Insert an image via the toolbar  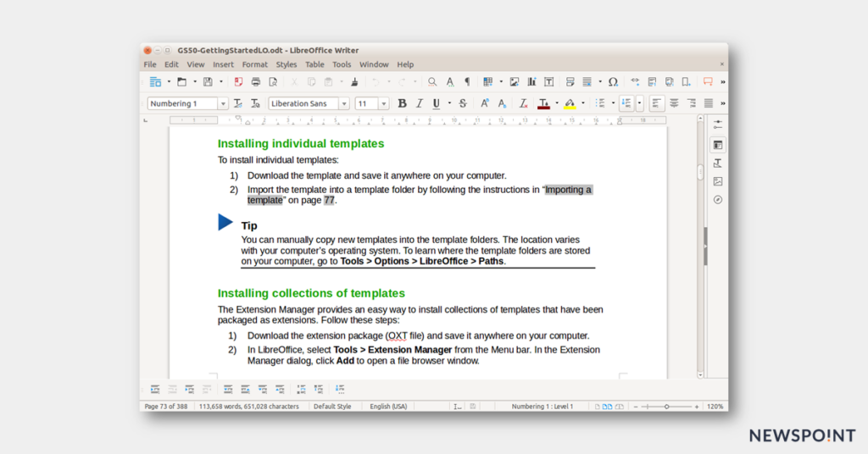point(515,82)
